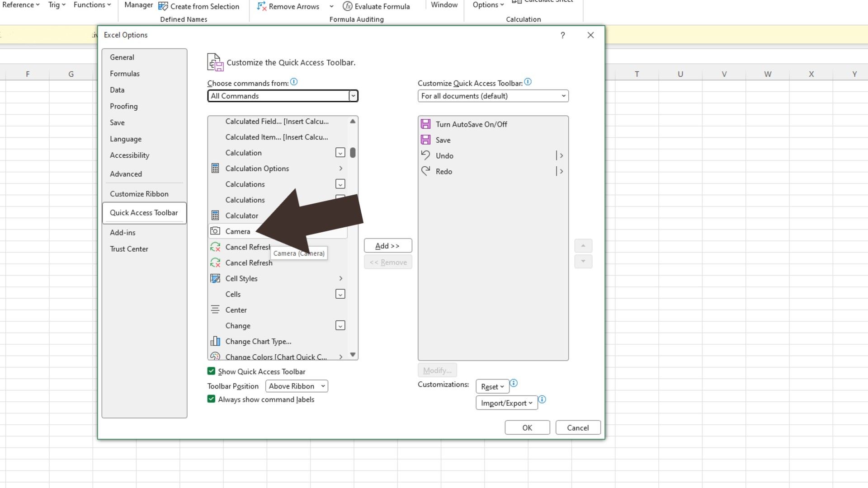Click the Remove Arrows ribbon icon
This screenshot has height=488, width=868.
pos(261,6)
